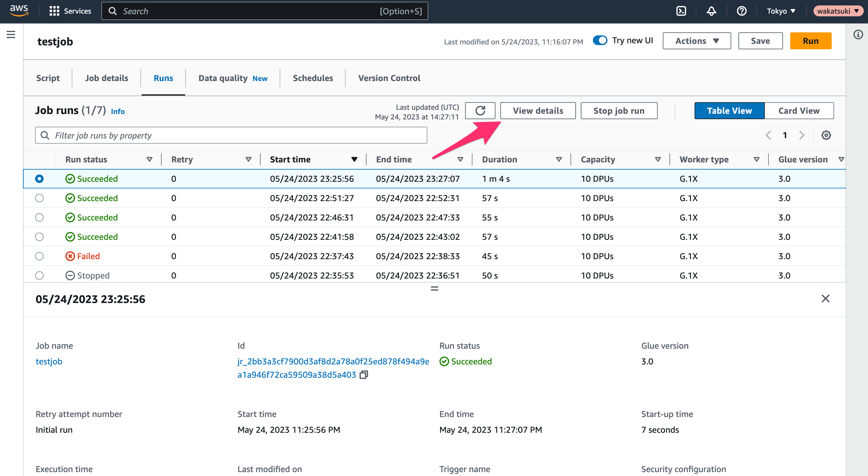Open the Actions dropdown

tap(696, 41)
